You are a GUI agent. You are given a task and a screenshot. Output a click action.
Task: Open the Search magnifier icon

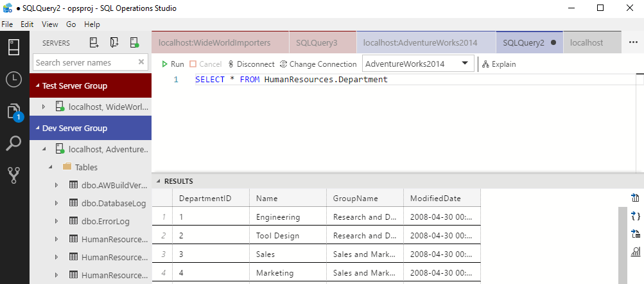point(14,145)
